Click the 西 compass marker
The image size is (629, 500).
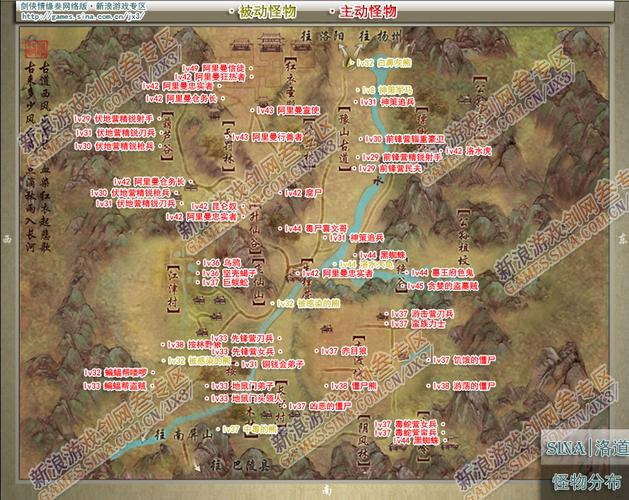7,240
